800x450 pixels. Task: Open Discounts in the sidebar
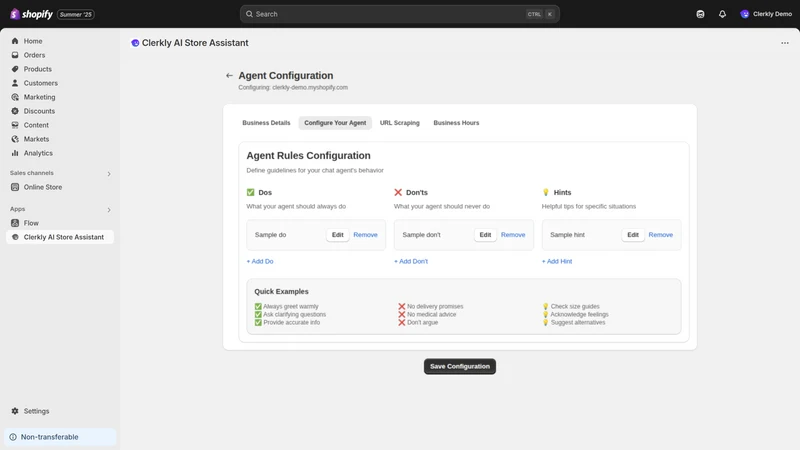[39, 111]
